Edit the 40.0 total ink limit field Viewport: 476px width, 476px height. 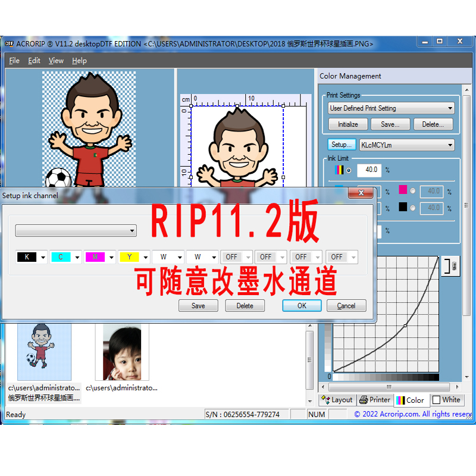369,170
